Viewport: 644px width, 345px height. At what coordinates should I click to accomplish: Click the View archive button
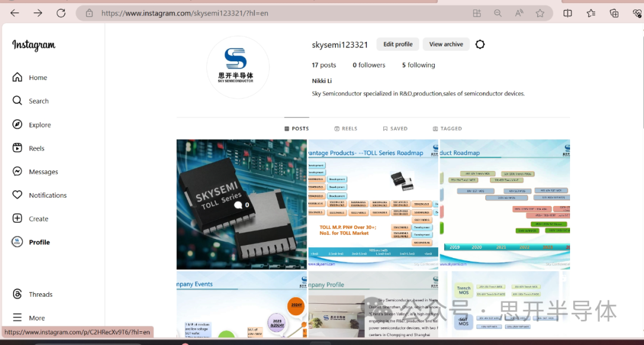pyautogui.click(x=446, y=44)
